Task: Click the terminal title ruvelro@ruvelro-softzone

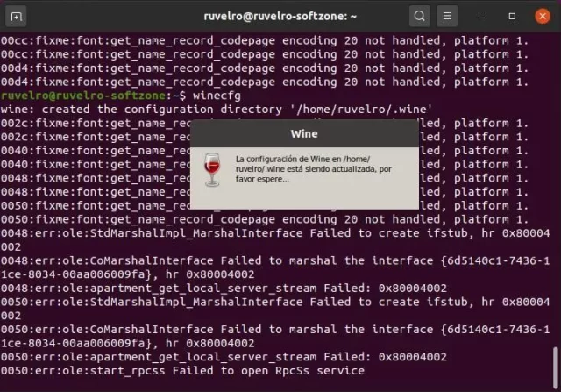Action: (x=280, y=16)
